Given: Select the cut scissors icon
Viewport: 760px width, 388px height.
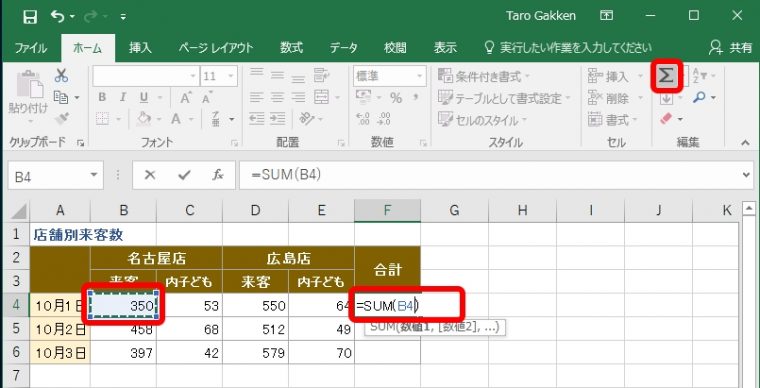Looking at the screenshot, I should (61, 75).
